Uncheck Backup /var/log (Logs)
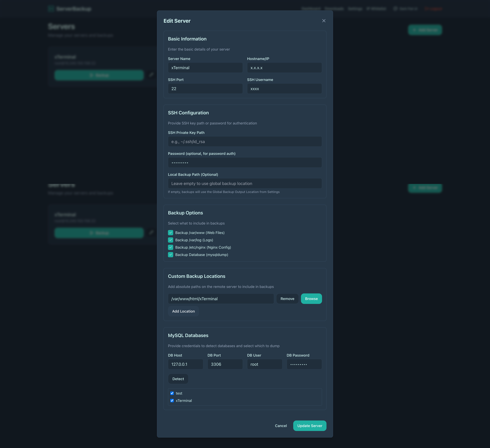 pyautogui.click(x=170, y=240)
